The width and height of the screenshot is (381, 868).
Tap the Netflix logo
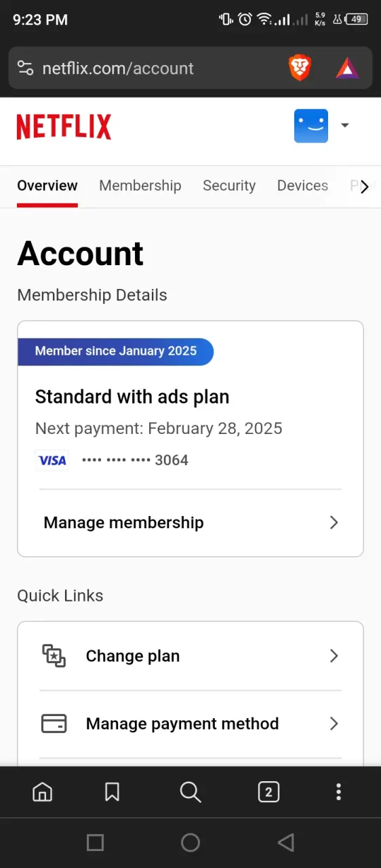click(x=64, y=127)
